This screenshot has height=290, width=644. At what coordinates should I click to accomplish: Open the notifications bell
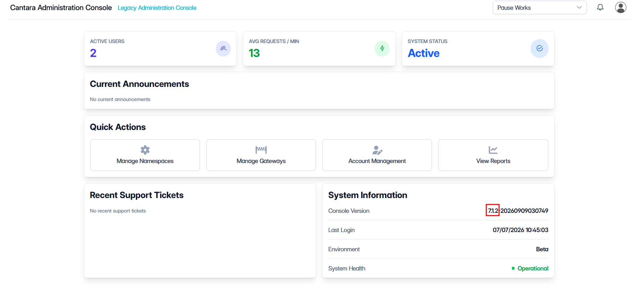coord(600,7)
